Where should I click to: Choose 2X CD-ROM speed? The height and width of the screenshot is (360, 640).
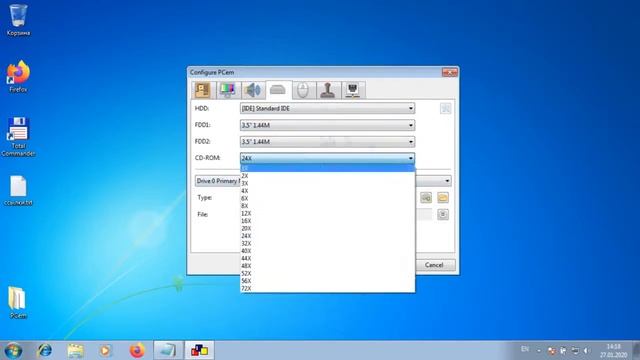[x=327, y=176]
